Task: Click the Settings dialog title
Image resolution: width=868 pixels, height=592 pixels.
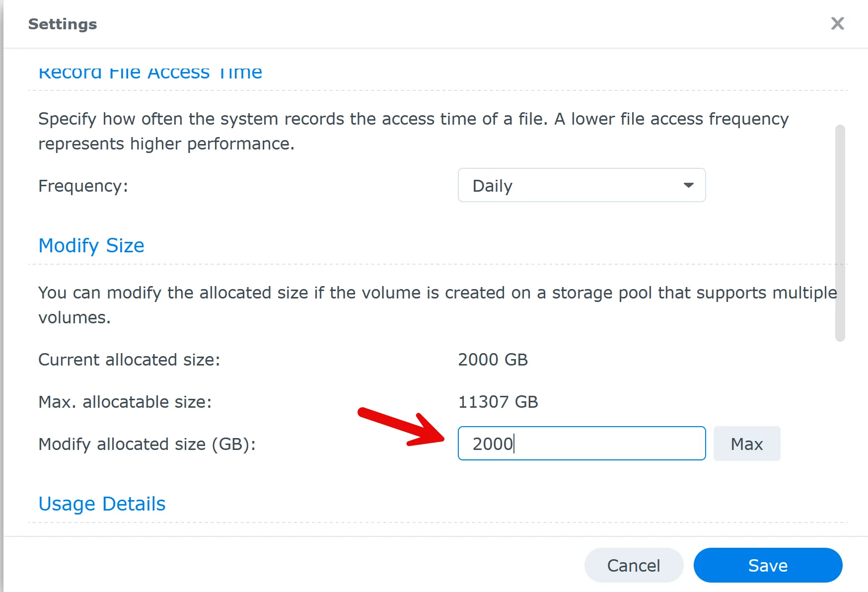Action: 63,23
